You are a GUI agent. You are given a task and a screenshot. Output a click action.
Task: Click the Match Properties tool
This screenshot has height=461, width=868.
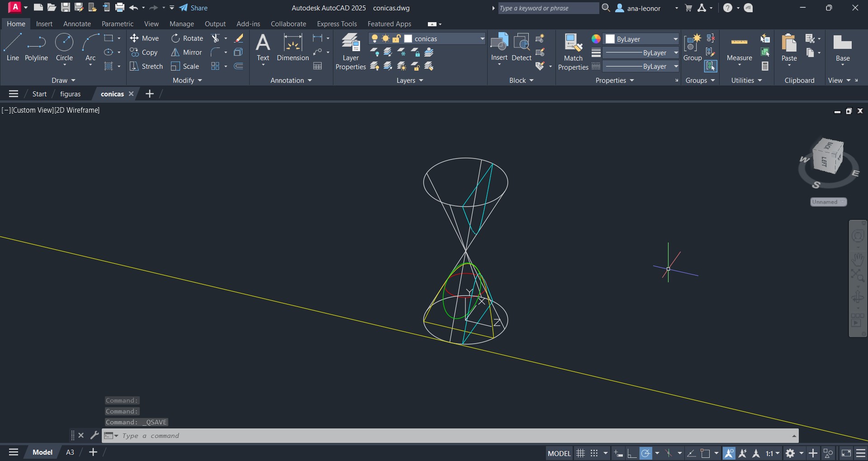[x=573, y=52]
